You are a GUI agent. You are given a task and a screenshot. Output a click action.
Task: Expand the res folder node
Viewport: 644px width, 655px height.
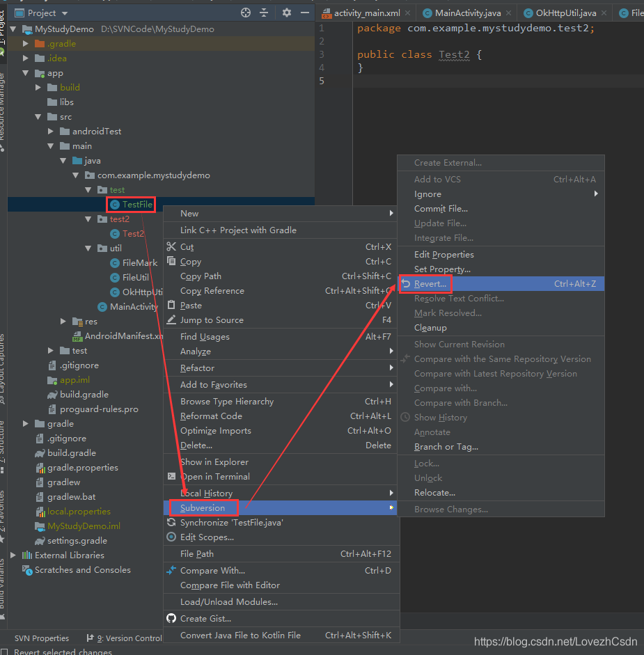(63, 322)
